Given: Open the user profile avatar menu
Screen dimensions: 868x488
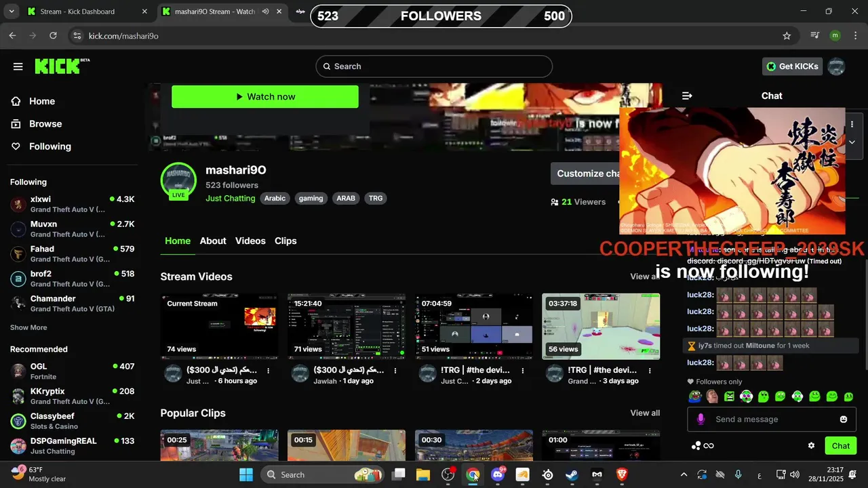Looking at the screenshot, I should click(x=836, y=66).
